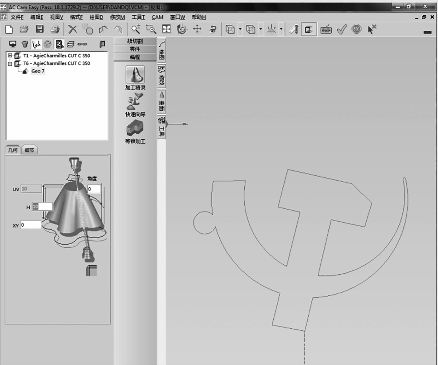The height and width of the screenshot is (365, 438).
Task: Click the 3D block machining button in the side panel
Action: pos(135,128)
